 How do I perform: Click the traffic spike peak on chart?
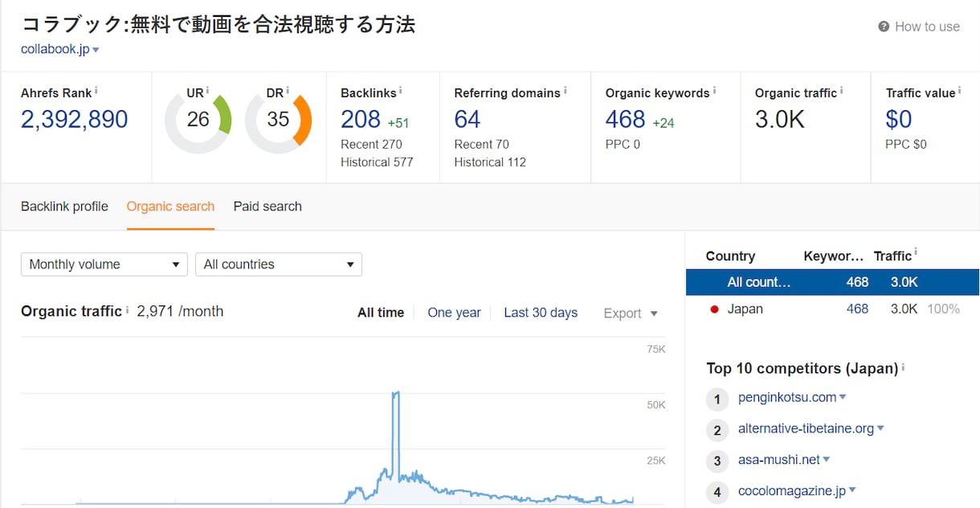(395, 393)
